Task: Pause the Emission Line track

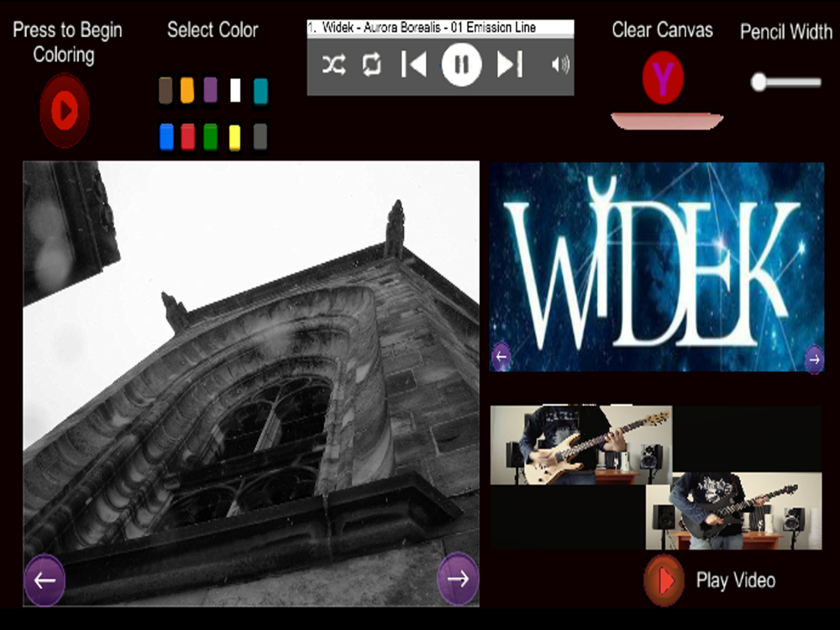Action: (x=461, y=65)
